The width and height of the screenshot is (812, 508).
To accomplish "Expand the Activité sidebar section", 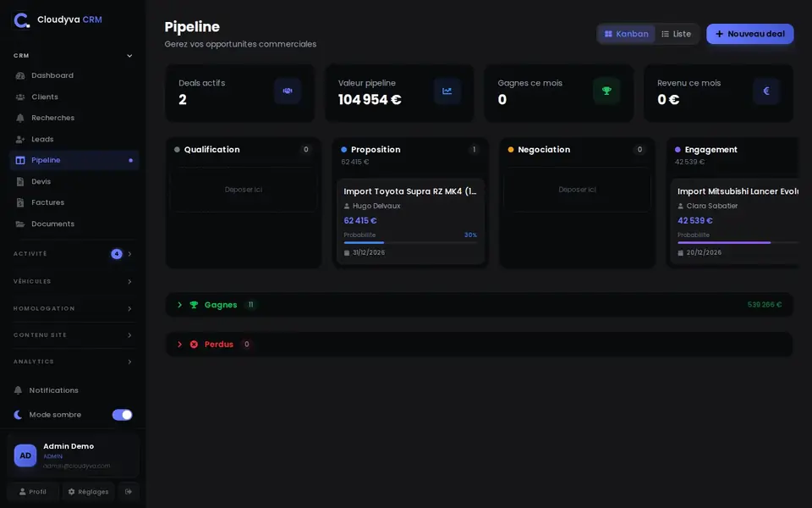I will [73, 254].
